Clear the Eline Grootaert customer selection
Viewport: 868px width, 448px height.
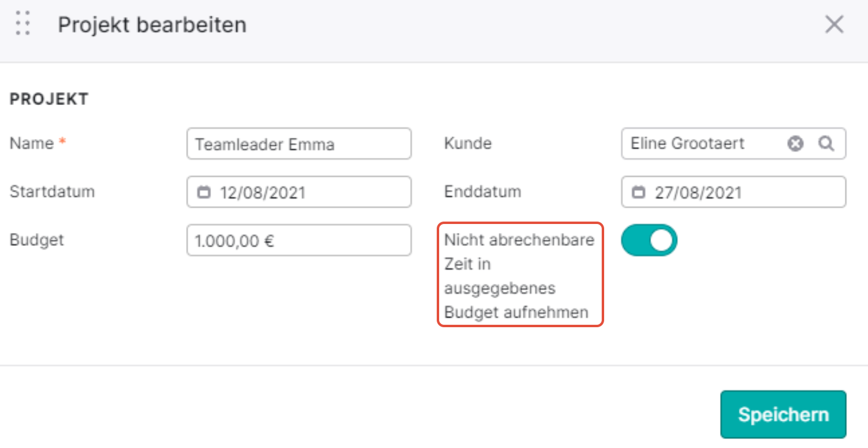pos(795,144)
